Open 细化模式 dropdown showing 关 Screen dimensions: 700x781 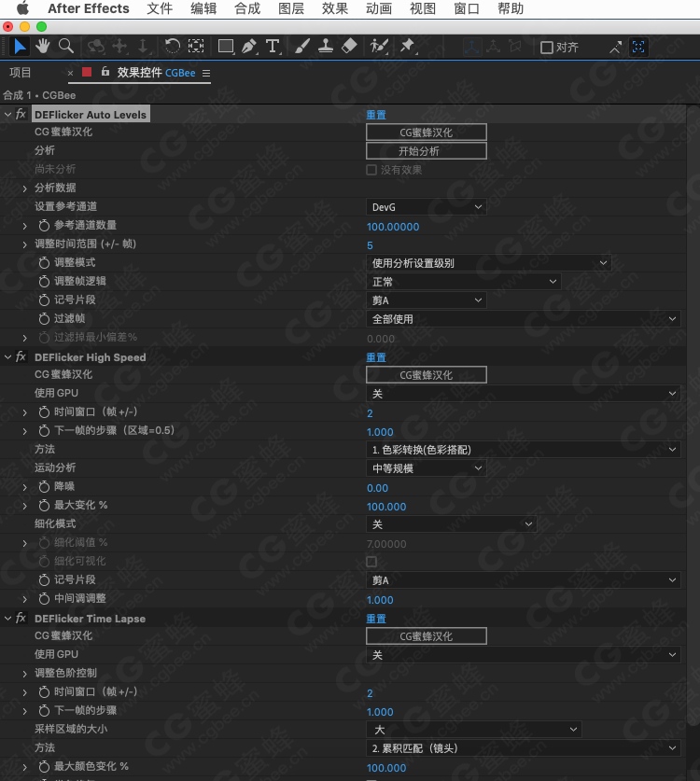click(x=452, y=524)
